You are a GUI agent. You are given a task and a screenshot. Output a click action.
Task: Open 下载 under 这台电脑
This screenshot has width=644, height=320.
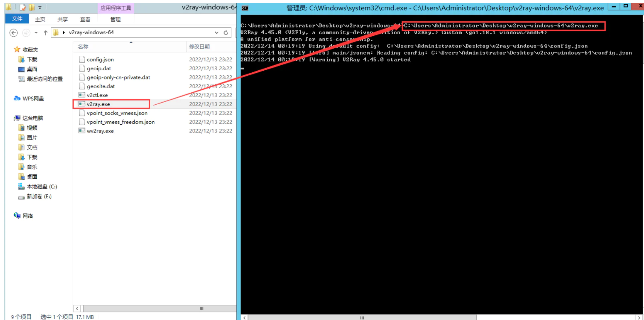(x=32, y=157)
